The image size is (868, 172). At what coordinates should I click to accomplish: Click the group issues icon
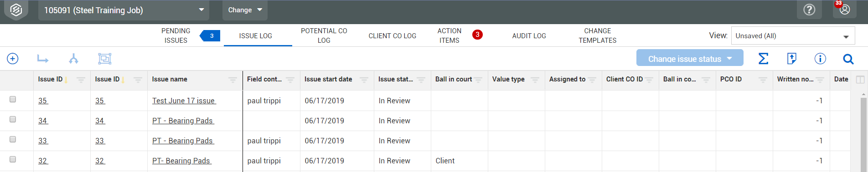click(104, 59)
